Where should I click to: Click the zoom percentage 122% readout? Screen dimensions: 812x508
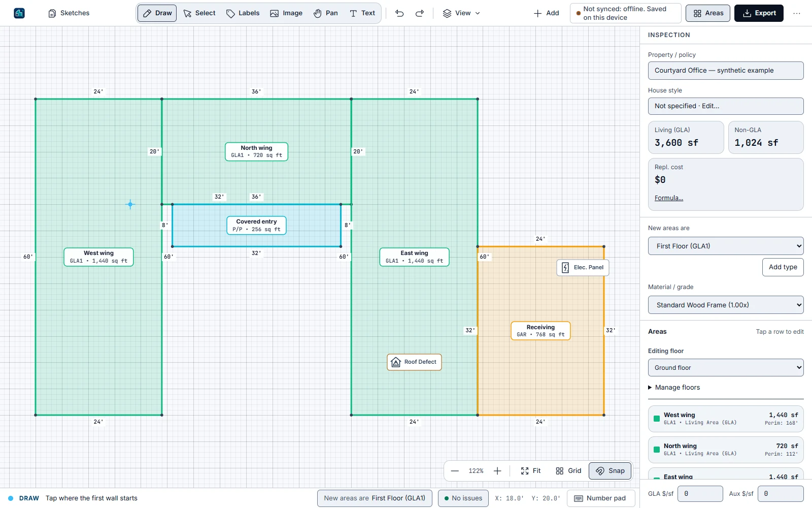pyautogui.click(x=476, y=471)
